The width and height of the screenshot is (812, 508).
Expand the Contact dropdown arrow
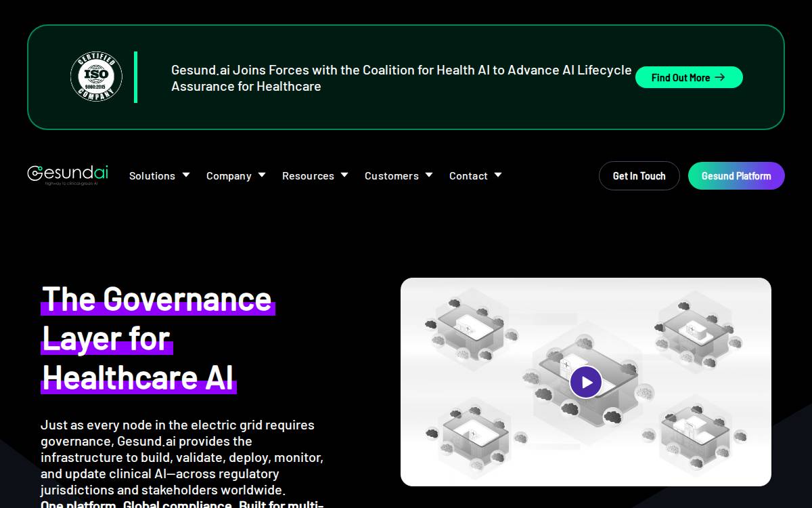pos(498,175)
